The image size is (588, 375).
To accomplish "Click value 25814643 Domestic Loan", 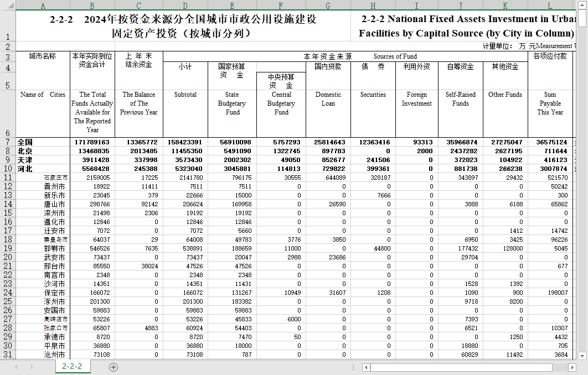I will 328,142.
